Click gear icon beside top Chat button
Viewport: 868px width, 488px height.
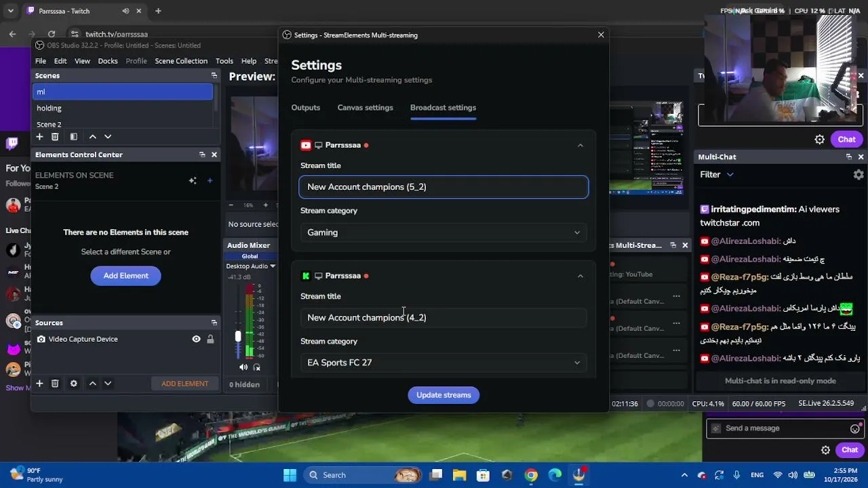coord(820,140)
